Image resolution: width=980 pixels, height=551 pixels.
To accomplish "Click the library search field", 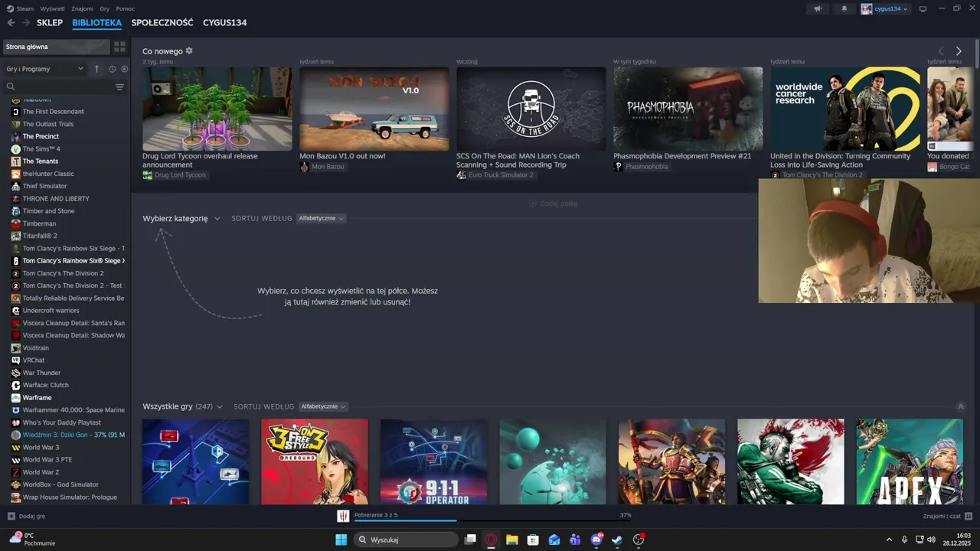I will (x=60, y=87).
